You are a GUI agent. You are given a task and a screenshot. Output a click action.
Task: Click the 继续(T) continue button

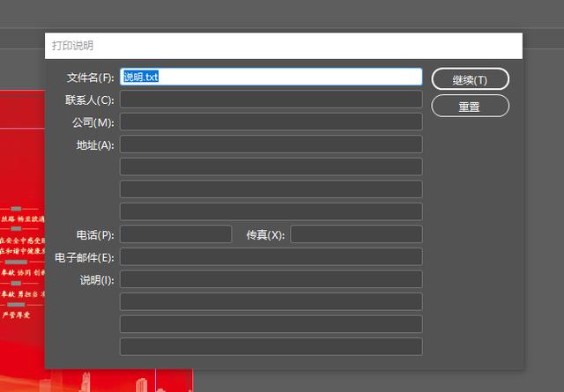coord(470,78)
